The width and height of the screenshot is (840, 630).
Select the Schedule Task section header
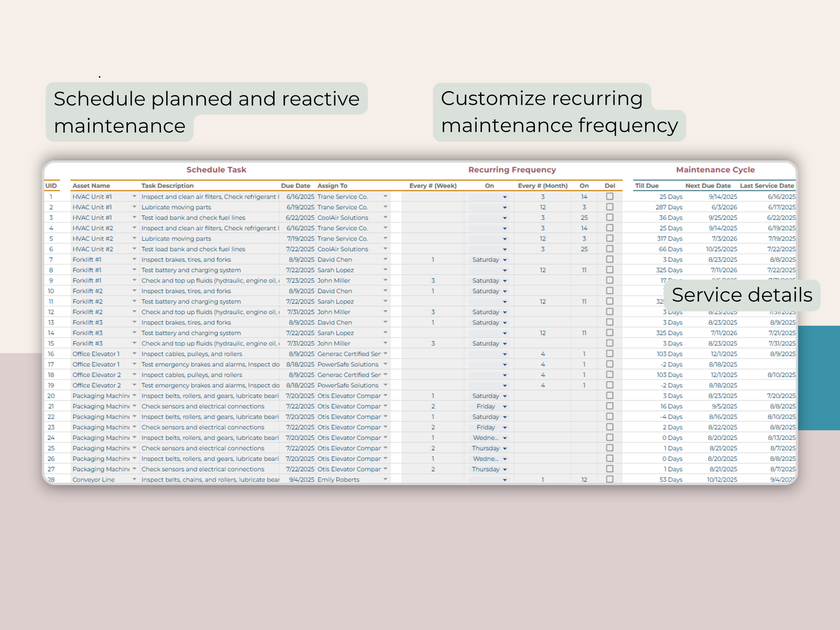[x=216, y=169]
